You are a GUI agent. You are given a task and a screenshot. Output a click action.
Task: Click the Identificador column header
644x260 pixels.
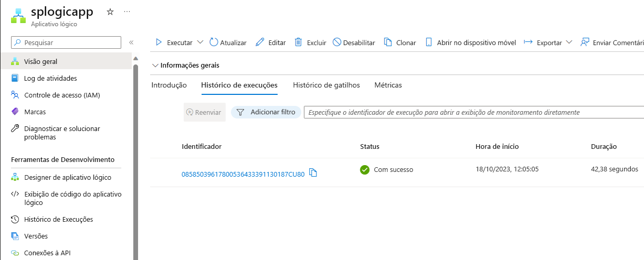[202, 147]
